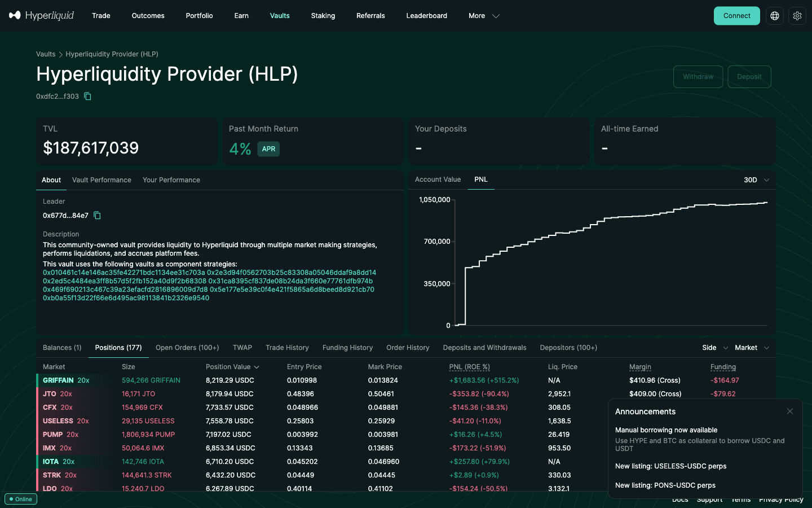
Task: Open the GRIFFAIN market row
Action: 406,380
